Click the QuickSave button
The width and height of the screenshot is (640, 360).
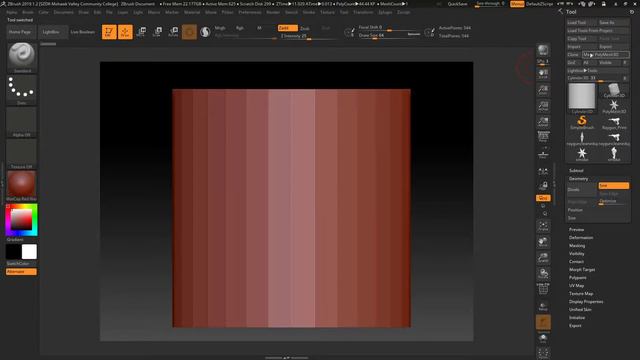coord(457,4)
